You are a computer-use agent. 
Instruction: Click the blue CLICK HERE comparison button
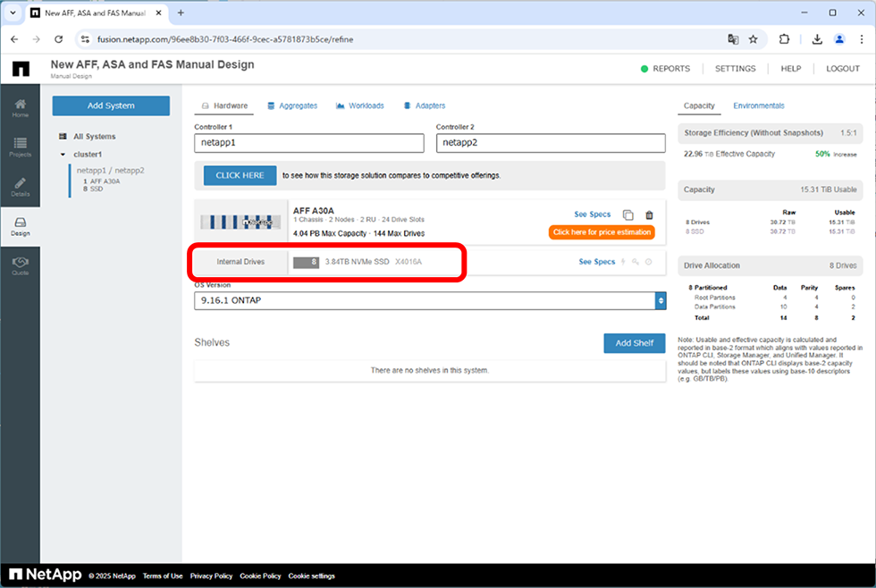point(240,175)
